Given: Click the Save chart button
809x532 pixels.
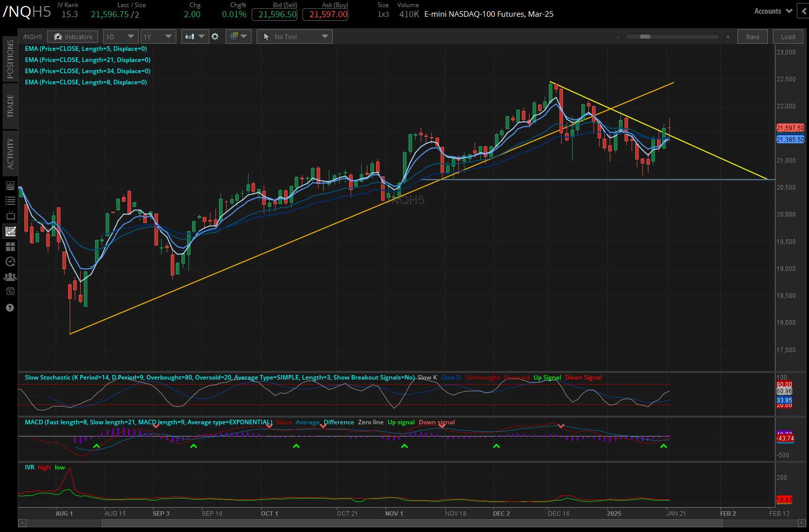Looking at the screenshot, I should click(x=753, y=37).
